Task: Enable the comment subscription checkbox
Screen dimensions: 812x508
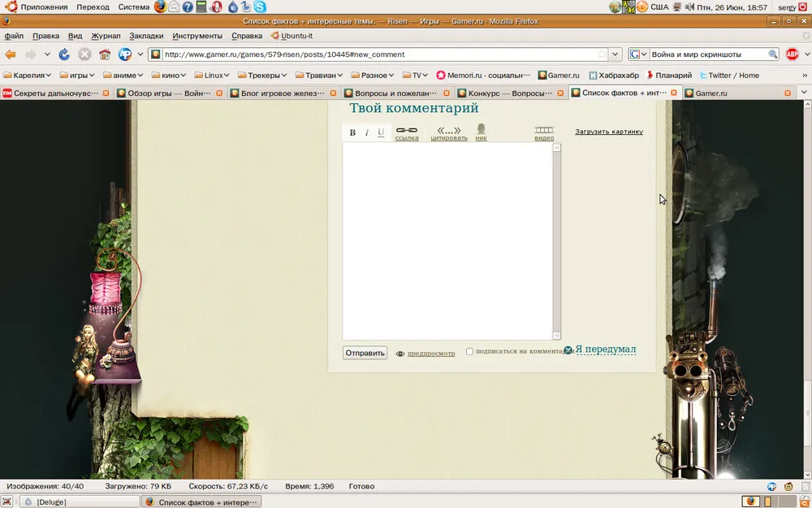Action: 469,352
